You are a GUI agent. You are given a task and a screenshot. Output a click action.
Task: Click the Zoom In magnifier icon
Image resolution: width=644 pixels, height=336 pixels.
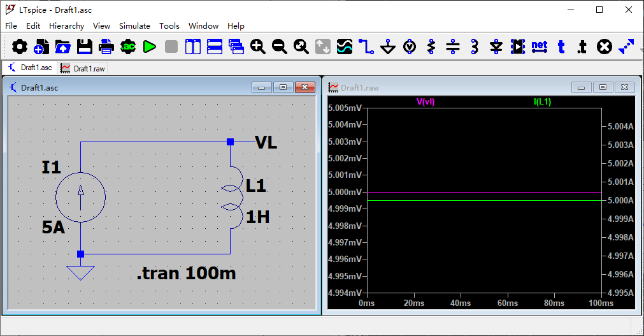258,47
